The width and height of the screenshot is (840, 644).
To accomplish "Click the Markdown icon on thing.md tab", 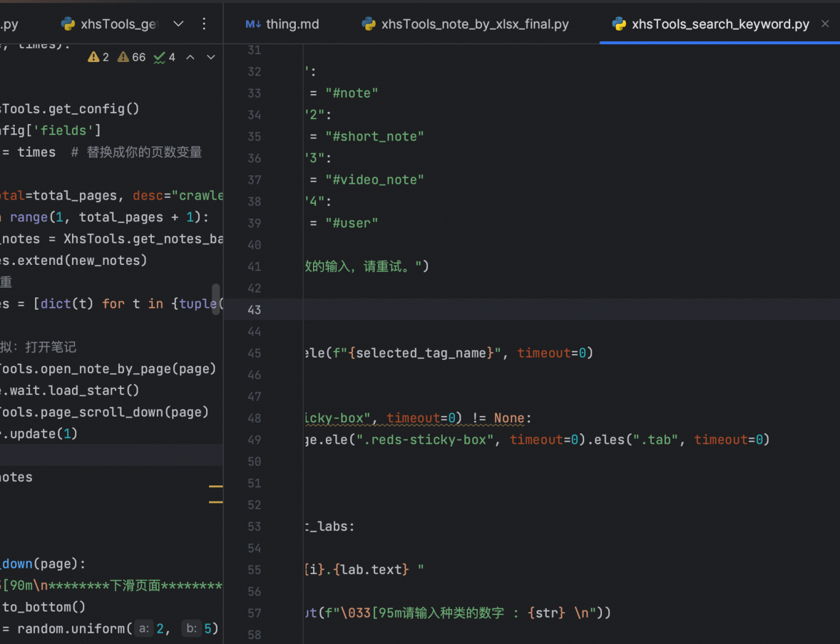I will 253,24.
